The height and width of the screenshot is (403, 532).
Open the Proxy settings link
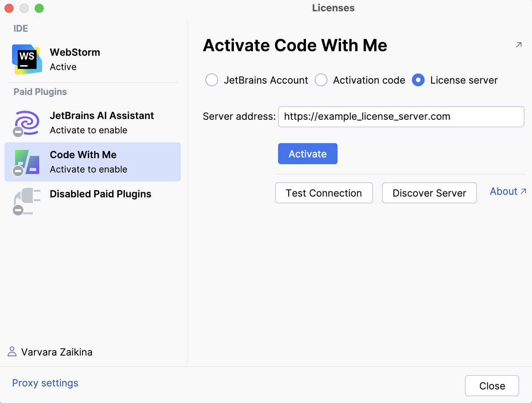tap(45, 383)
